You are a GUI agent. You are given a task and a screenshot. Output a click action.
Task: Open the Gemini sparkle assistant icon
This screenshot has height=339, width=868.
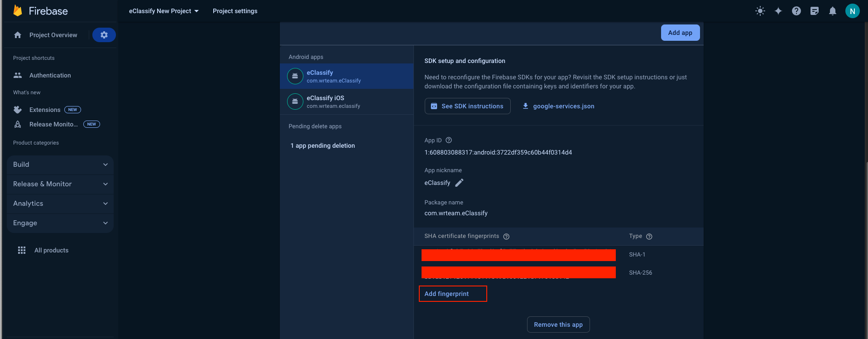[x=778, y=11]
